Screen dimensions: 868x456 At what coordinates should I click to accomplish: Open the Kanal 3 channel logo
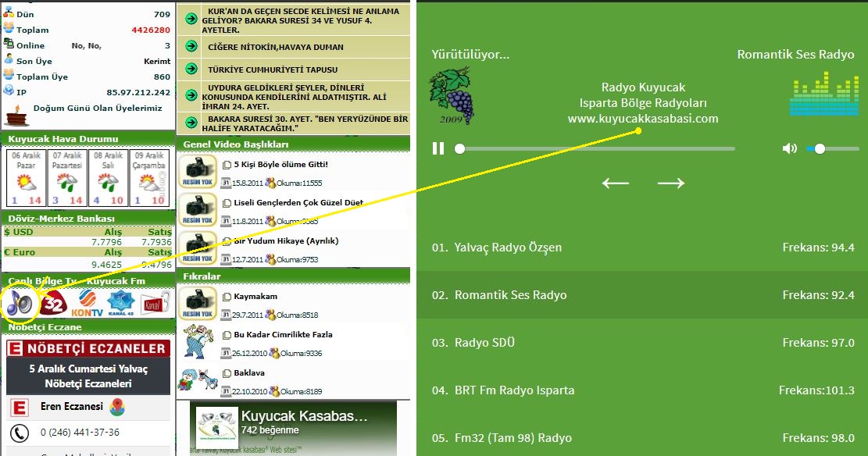click(x=155, y=303)
